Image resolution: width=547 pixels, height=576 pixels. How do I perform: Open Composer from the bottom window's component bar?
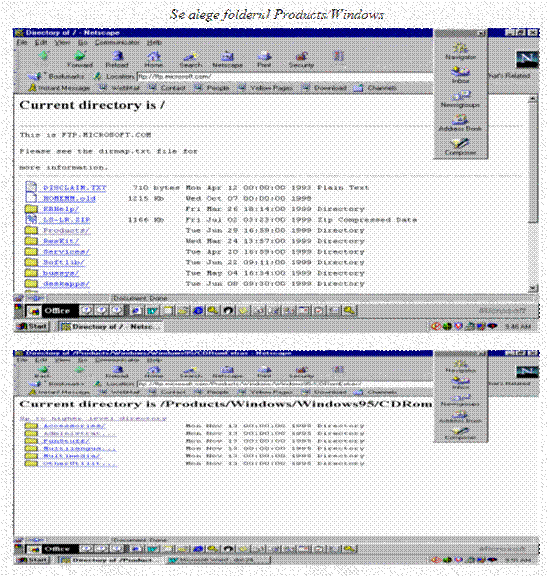[460, 434]
